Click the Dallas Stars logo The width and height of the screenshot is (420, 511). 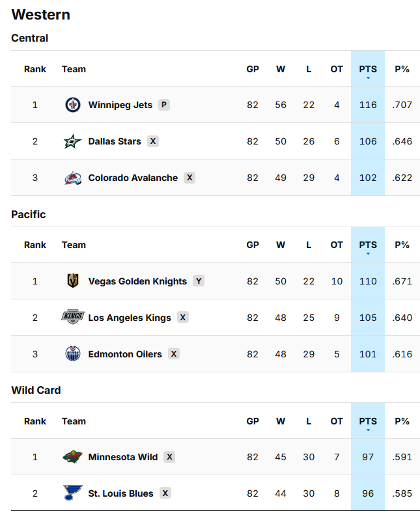pos(72,141)
